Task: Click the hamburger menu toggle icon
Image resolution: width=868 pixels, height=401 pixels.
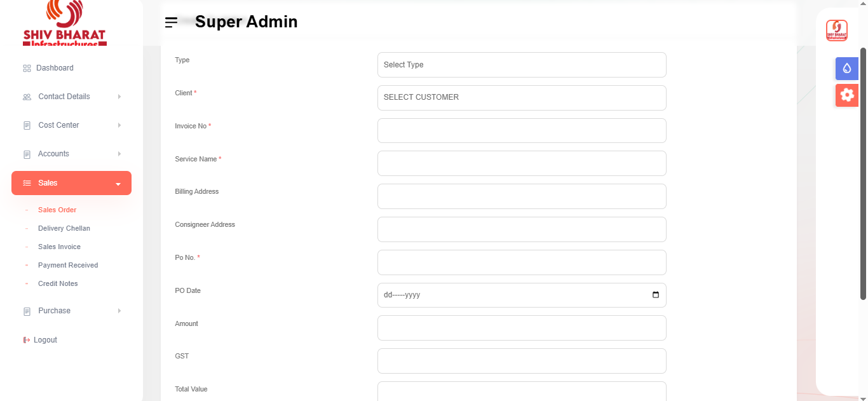Action: click(x=171, y=22)
